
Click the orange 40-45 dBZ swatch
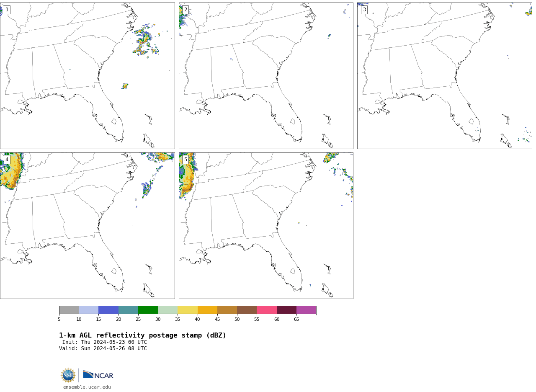coord(207,310)
